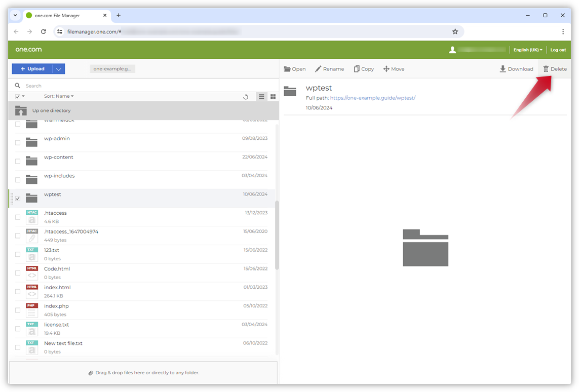This screenshot has height=392, width=579.
Task: Click the Download icon in toolbar
Action: click(503, 69)
